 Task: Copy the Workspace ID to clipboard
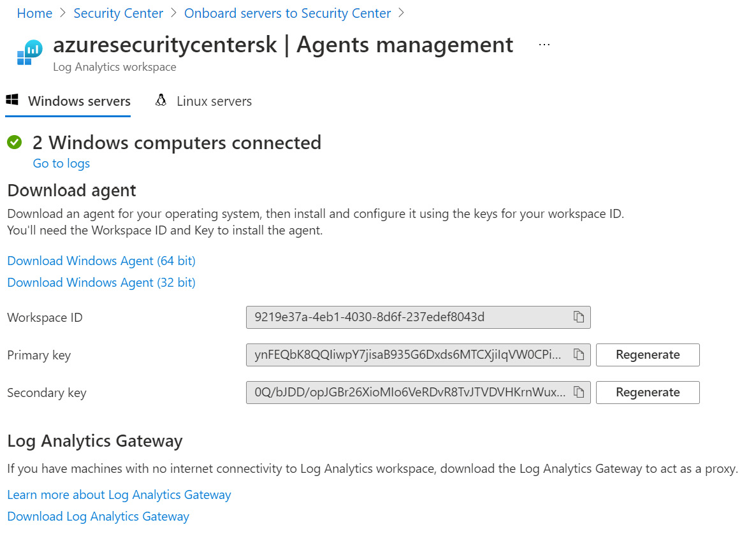point(579,317)
